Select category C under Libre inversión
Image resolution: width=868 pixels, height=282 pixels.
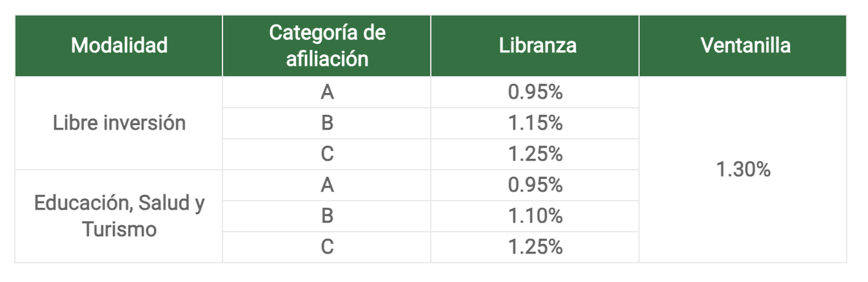pyautogui.click(x=327, y=154)
